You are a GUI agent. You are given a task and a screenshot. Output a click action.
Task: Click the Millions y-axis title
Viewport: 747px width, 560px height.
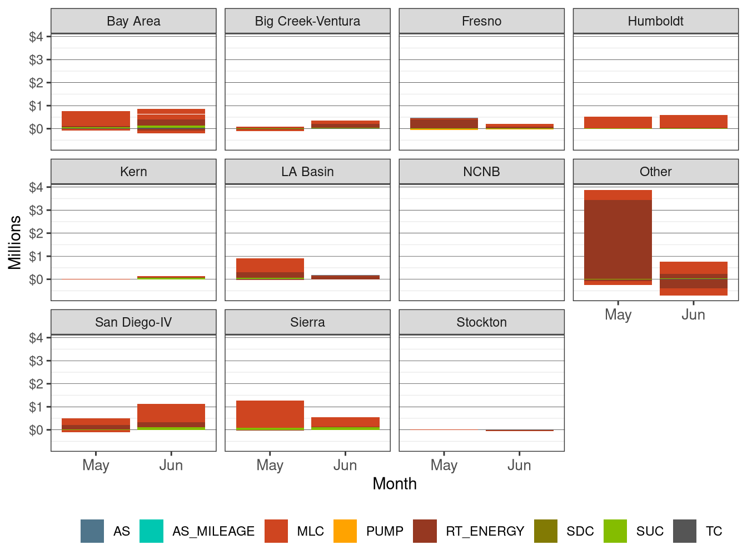coord(15,242)
